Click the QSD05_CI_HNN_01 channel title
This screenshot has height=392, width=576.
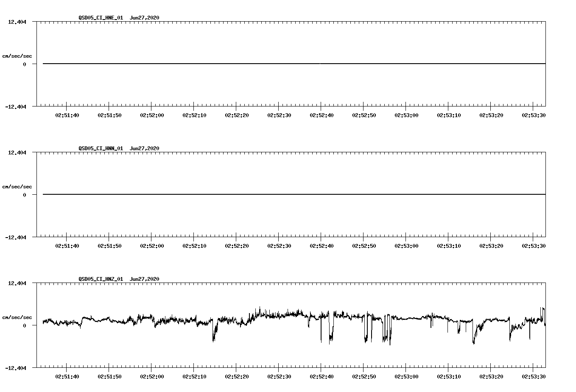(101, 148)
